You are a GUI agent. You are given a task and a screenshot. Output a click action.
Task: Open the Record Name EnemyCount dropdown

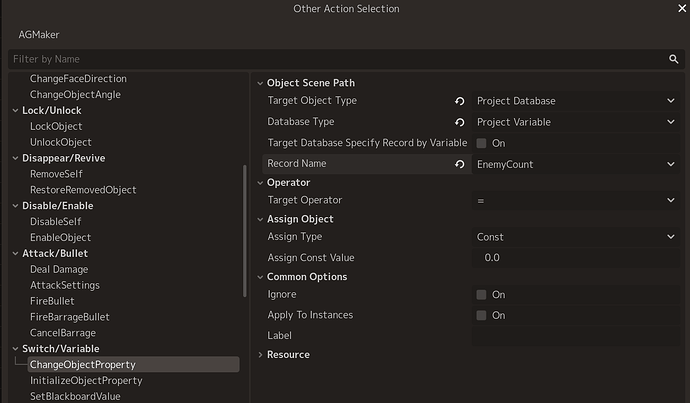point(576,164)
